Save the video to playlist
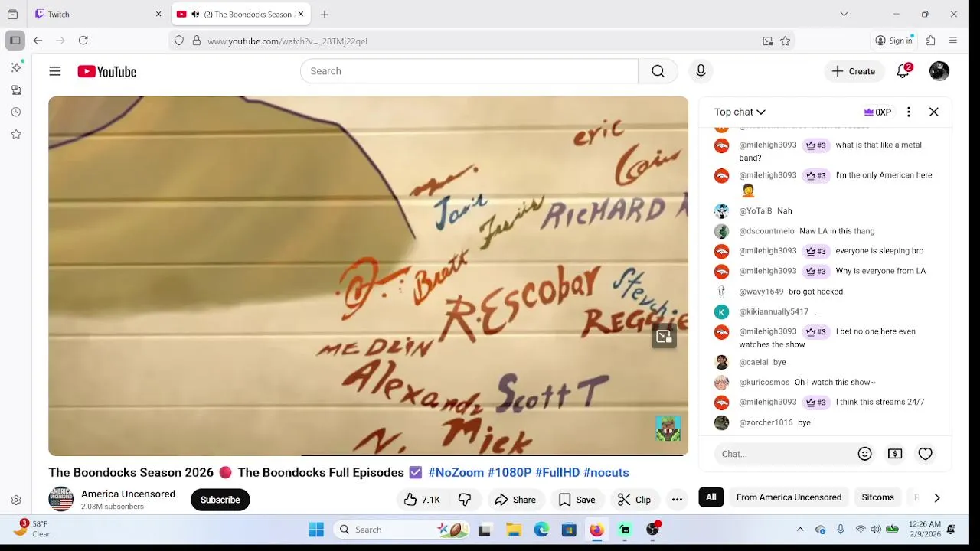The height and width of the screenshot is (551, 980). coord(577,500)
